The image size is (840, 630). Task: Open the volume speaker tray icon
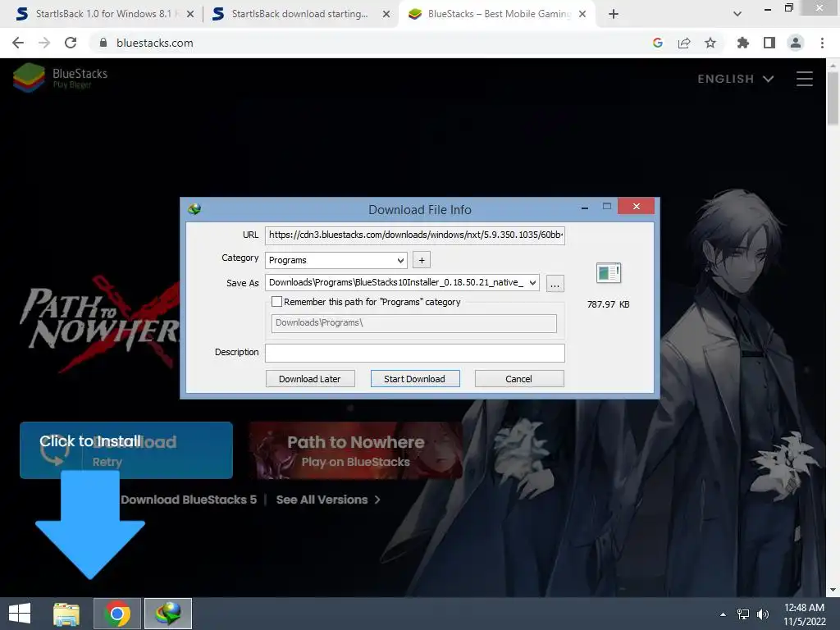tap(763, 614)
